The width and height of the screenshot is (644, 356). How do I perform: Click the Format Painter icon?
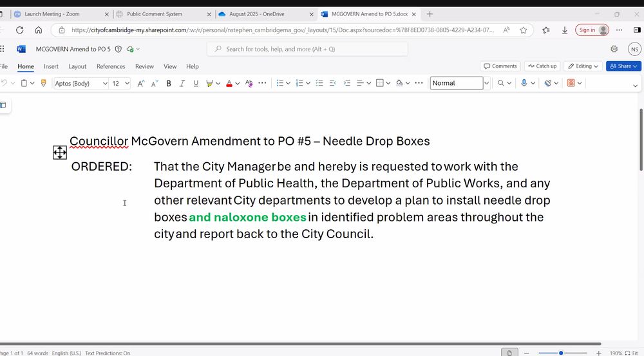pyautogui.click(x=44, y=83)
